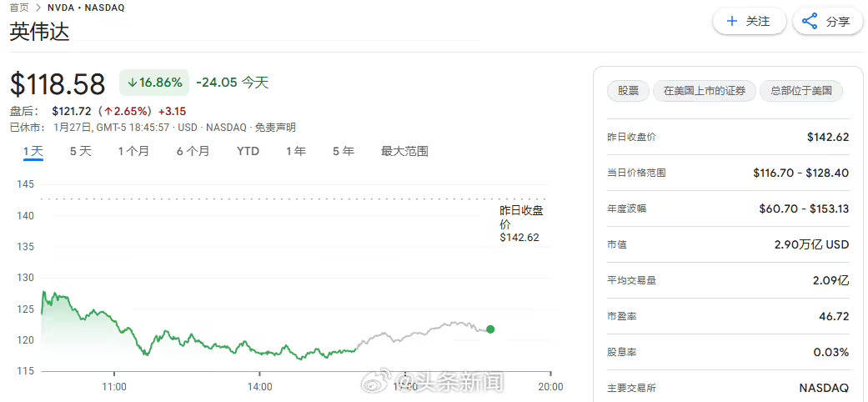Click the 关注 follow button
868x402 pixels.
click(749, 22)
